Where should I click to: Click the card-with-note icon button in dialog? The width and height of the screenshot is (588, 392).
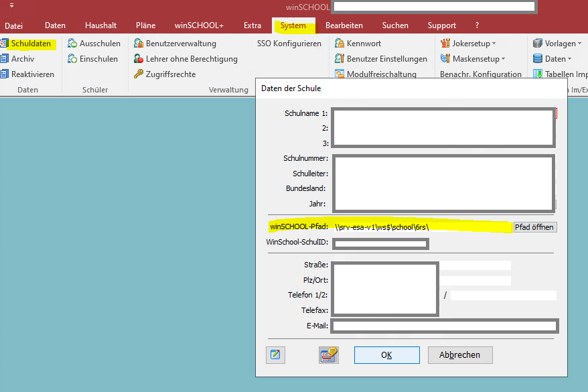pos(329,355)
